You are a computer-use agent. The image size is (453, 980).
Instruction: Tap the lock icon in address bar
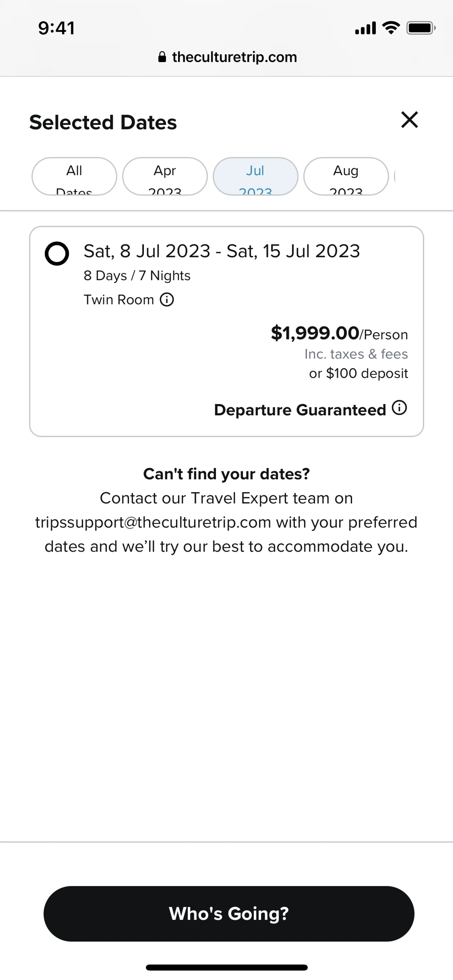[x=162, y=57]
